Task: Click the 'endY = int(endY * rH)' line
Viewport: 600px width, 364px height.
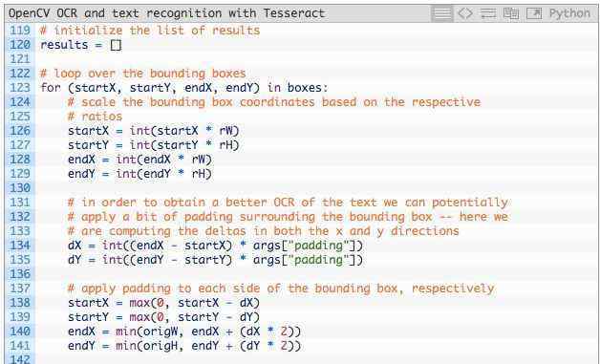Action: pyautogui.click(x=139, y=174)
